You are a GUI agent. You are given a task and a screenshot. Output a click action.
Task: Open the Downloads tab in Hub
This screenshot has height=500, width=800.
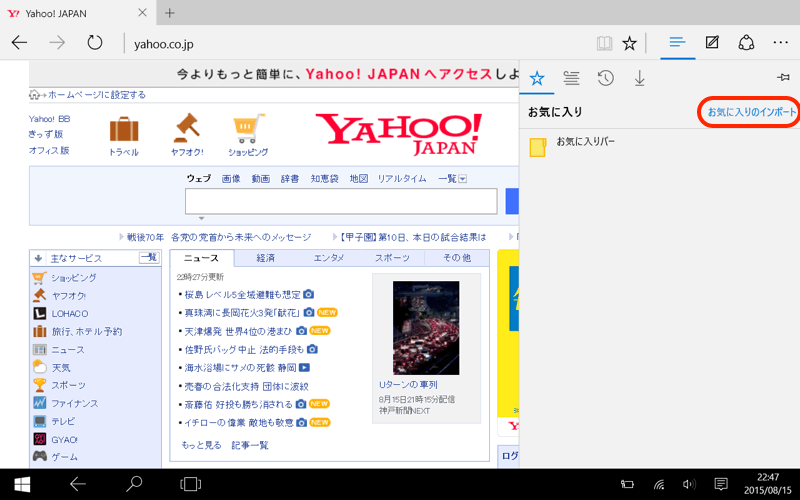pyautogui.click(x=640, y=78)
